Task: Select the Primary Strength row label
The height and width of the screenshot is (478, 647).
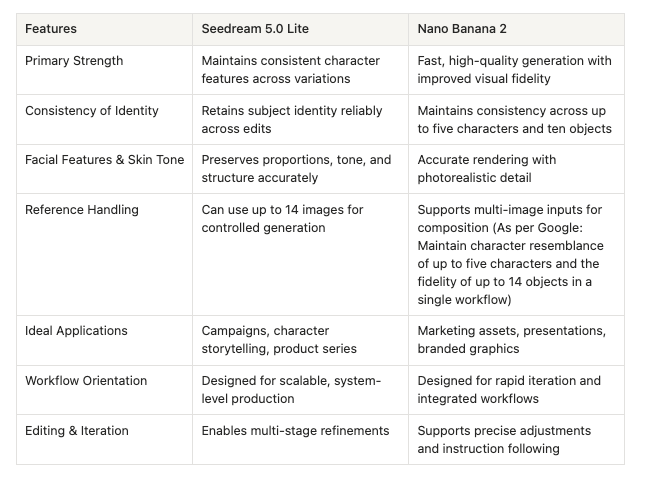Action: click(74, 61)
